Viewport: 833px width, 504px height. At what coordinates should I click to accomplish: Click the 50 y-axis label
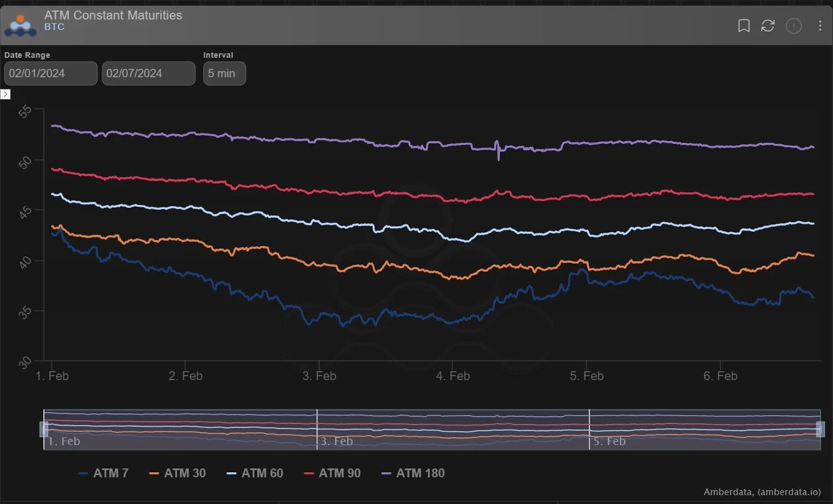point(25,162)
